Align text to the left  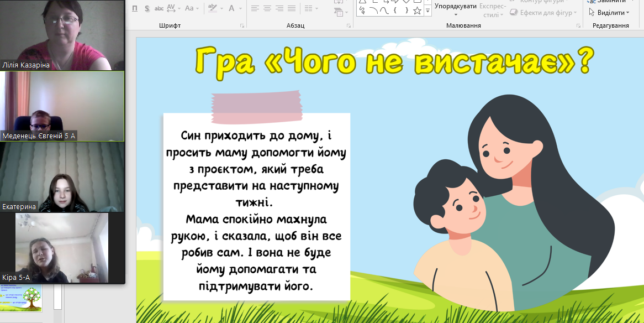255,8
